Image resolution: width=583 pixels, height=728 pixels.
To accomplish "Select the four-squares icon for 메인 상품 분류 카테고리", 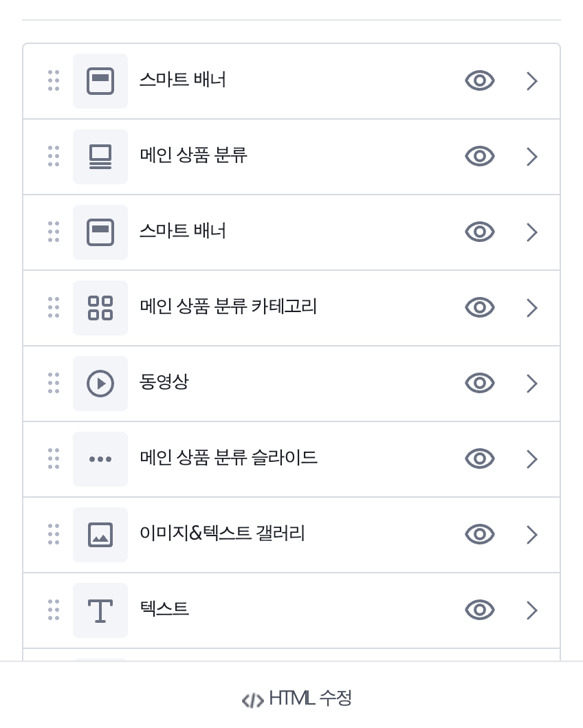I will click(x=100, y=308).
